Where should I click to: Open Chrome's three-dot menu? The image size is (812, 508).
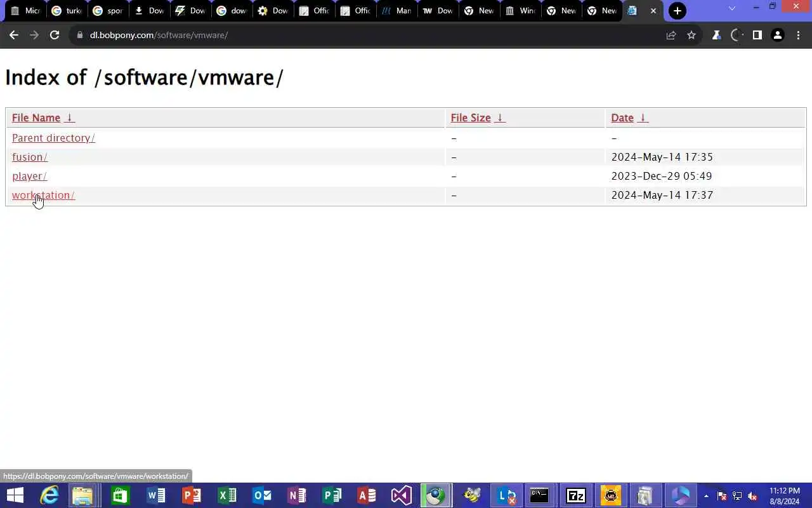798,35
